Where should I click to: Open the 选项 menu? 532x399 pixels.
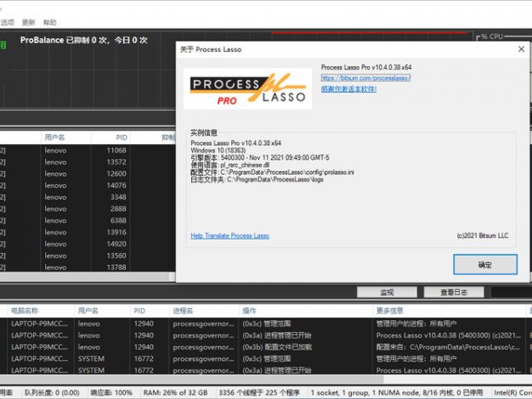[x=7, y=22]
